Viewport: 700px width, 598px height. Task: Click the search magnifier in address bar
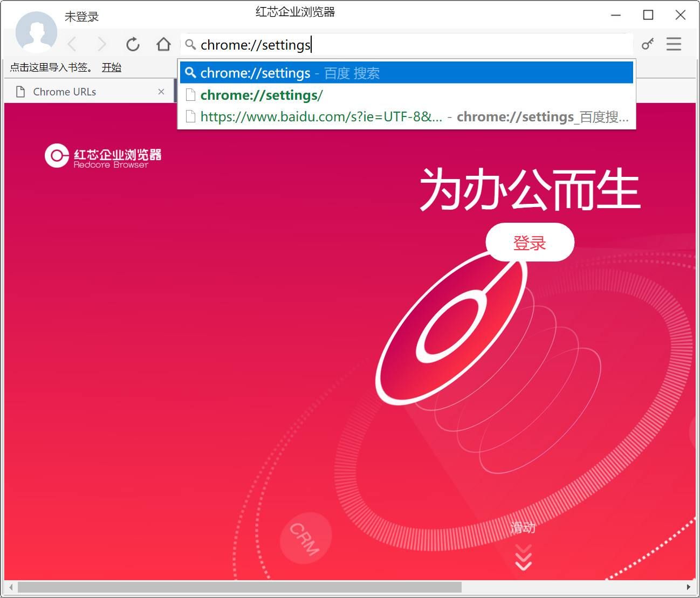pyautogui.click(x=190, y=44)
